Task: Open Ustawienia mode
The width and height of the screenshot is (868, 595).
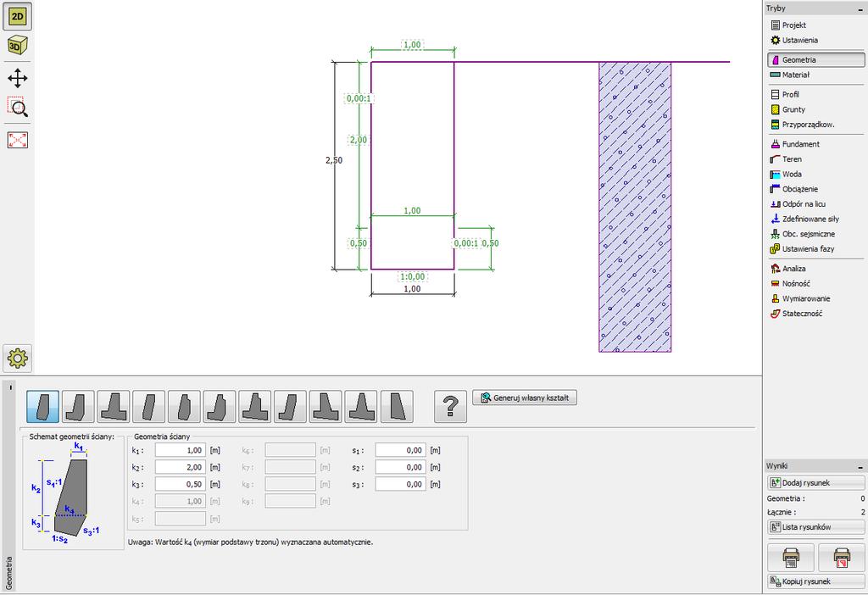Action: click(816, 40)
